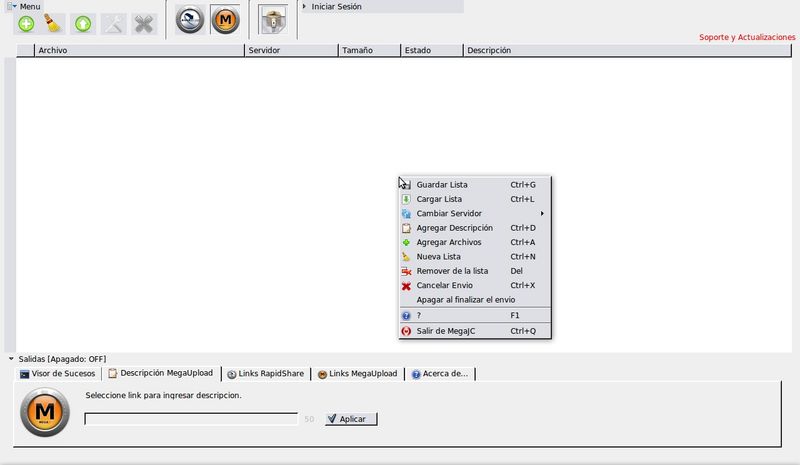This screenshot has width=800, height=465.
Task: Select the orange MegaUpload server toolbar icon
Action: point(226,20)
